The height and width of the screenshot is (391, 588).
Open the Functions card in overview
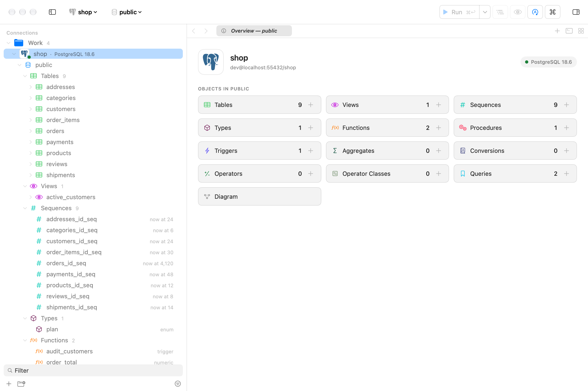point(387,128)
